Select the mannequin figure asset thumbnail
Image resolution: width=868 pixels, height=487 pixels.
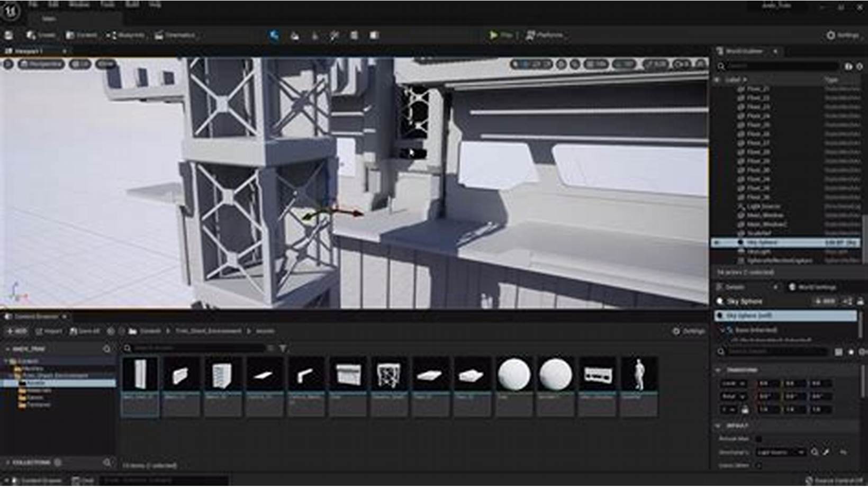639,375
